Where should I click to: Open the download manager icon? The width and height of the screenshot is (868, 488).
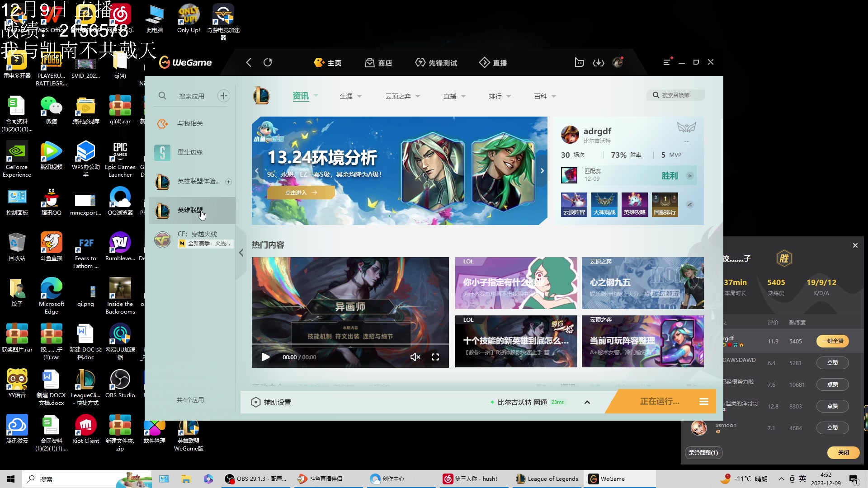coord(599,62)
